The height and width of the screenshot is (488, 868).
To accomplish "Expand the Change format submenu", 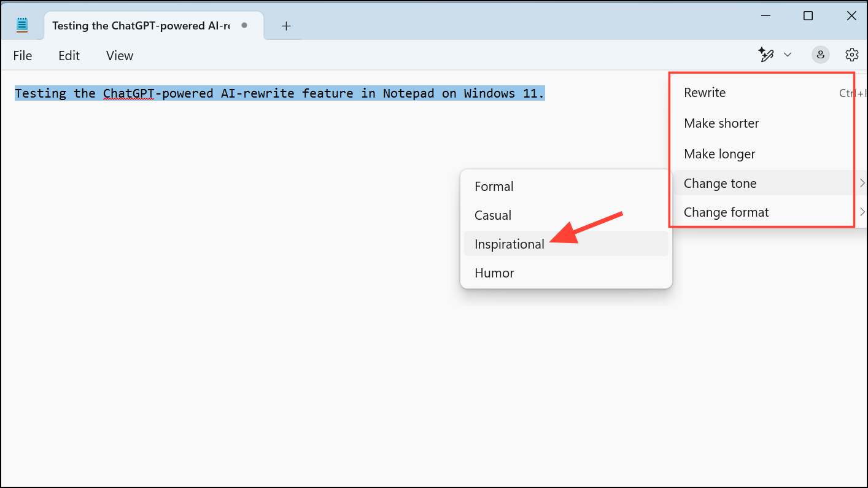I will [770, 212].
